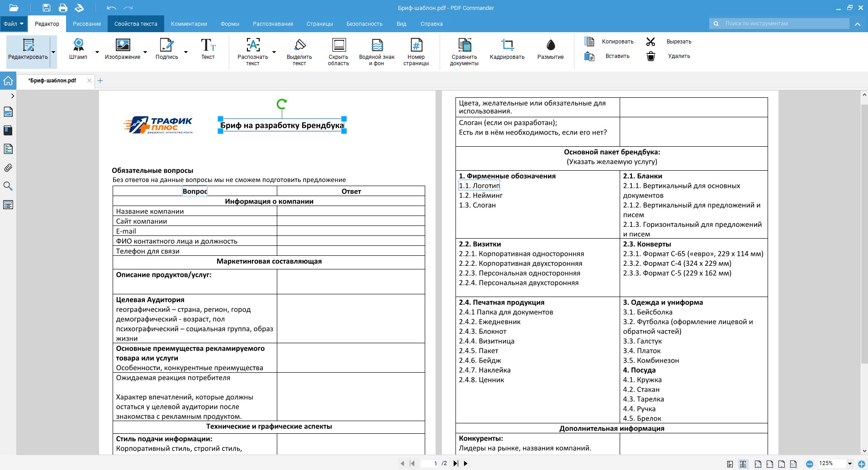This screenshot has height=470, width=868.
Task: Click the zoom-out minus button
Action: 810,464
